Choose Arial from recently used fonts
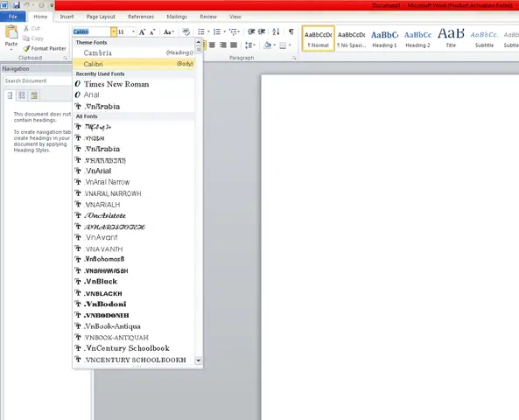The height and width of the screenshot is (420, 519). click(134, 95)
